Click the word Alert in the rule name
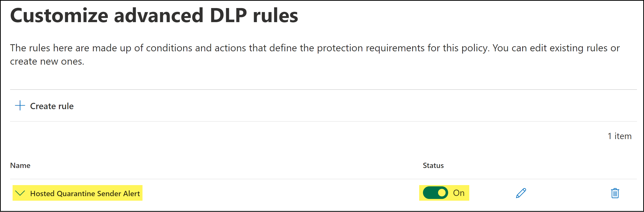 pyautogui.click(x=131, y=193)
